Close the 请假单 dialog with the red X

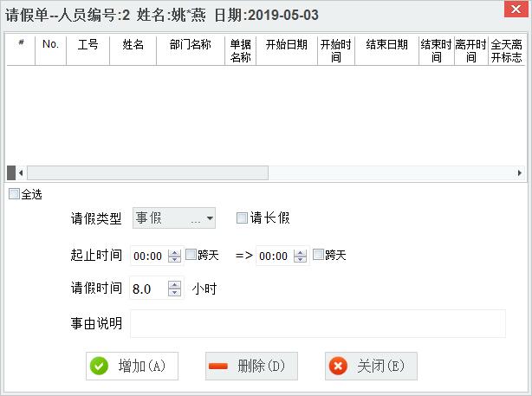click(x=516, y=10)
